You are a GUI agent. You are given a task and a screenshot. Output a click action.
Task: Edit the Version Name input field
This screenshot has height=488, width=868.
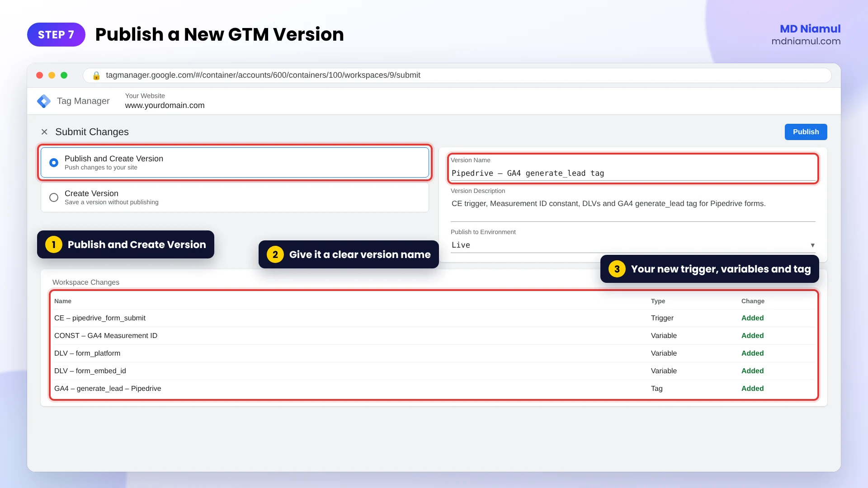633,174
